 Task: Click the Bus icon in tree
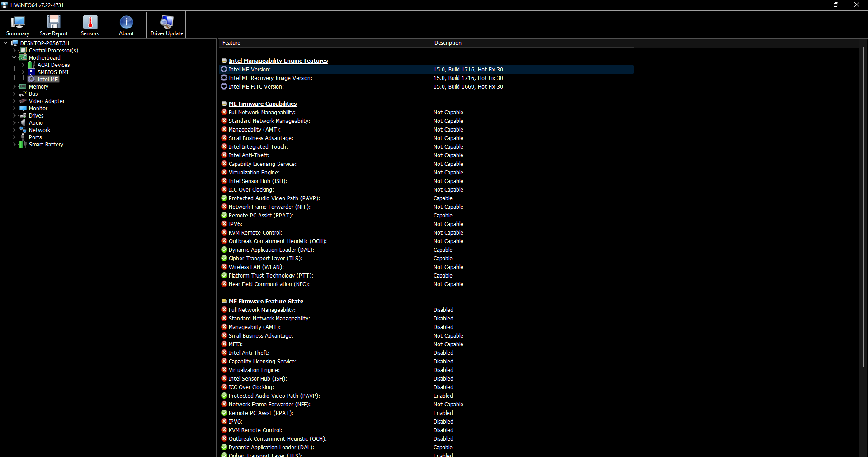tap(23, 94)
